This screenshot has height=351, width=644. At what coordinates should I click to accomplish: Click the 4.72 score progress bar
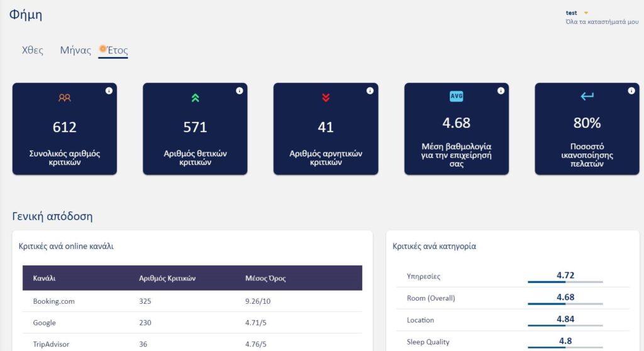click(565, 282)
